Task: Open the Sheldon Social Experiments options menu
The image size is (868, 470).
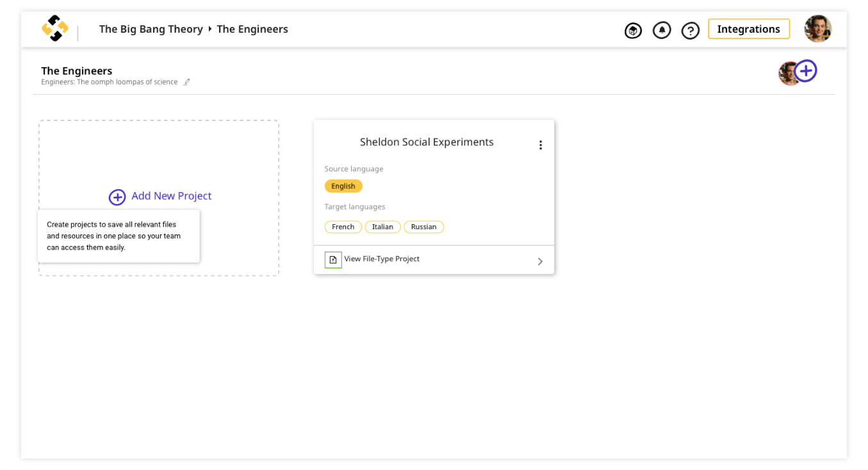Action: [541, 145]
